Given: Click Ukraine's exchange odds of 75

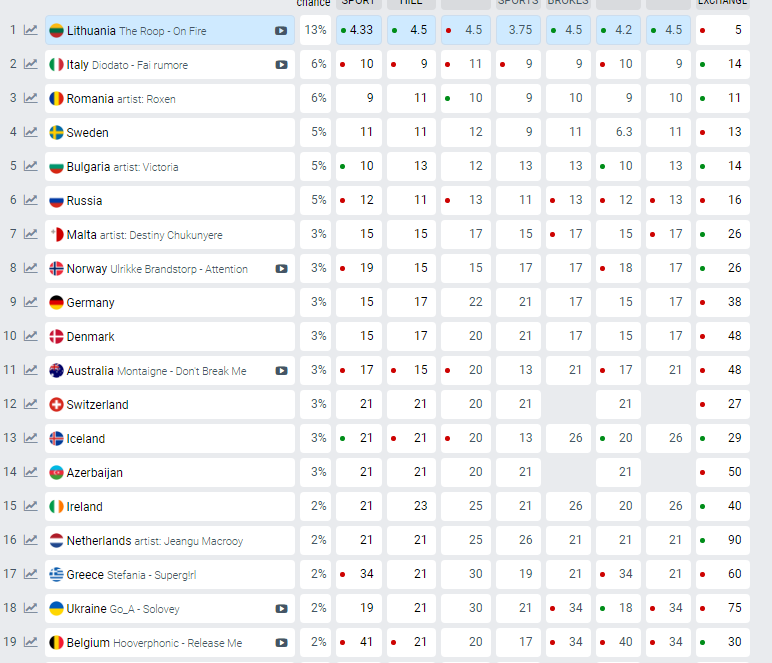Looking at the screenshot, I should (723, 608).
